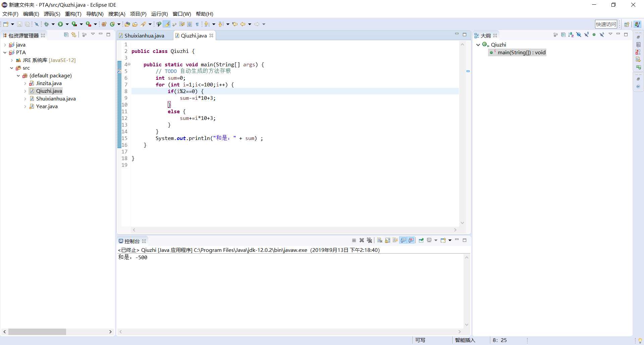644x345 pixels.
Task: Close the Qiuzhi.java editor tab
Action: [211, 36]
